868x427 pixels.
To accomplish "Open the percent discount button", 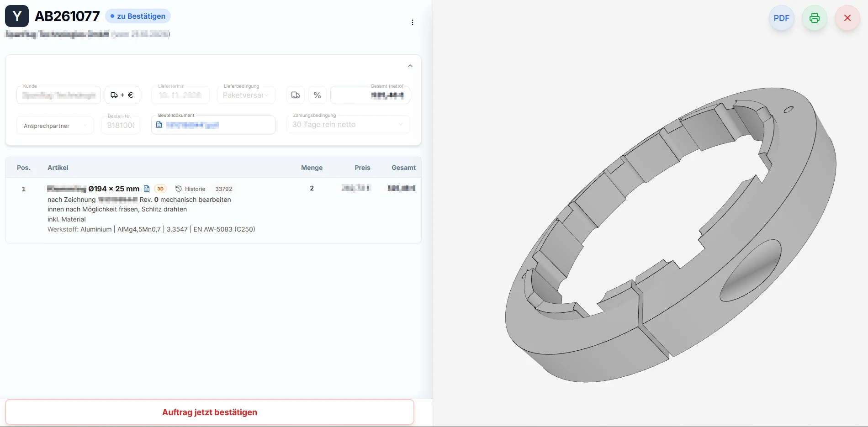I will pyautogui.click(x=318, y=95).
